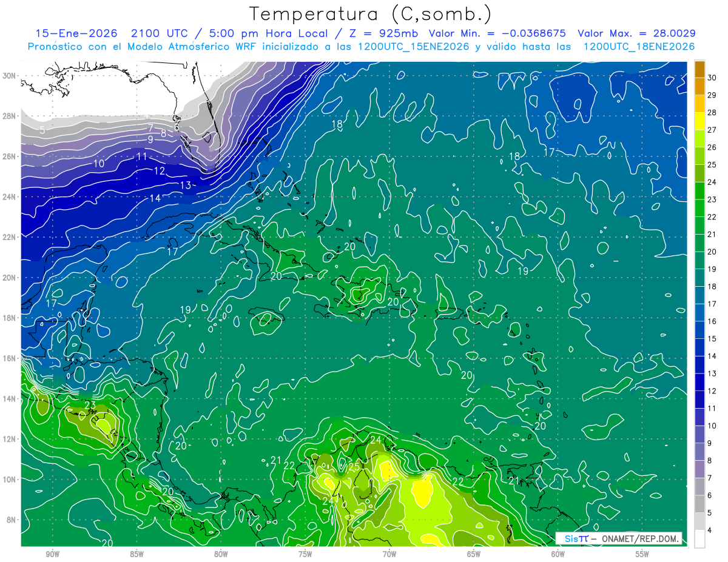
Task: Click the "65W" longitude axis label
Action: [474, 554]
